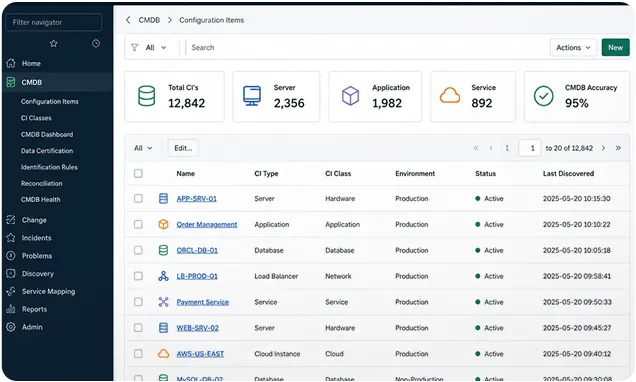Image resolution: width=636 pixels, height=382 pixels.
Task: Open the AWS-US-EAST link
Action: click(200, 354)
